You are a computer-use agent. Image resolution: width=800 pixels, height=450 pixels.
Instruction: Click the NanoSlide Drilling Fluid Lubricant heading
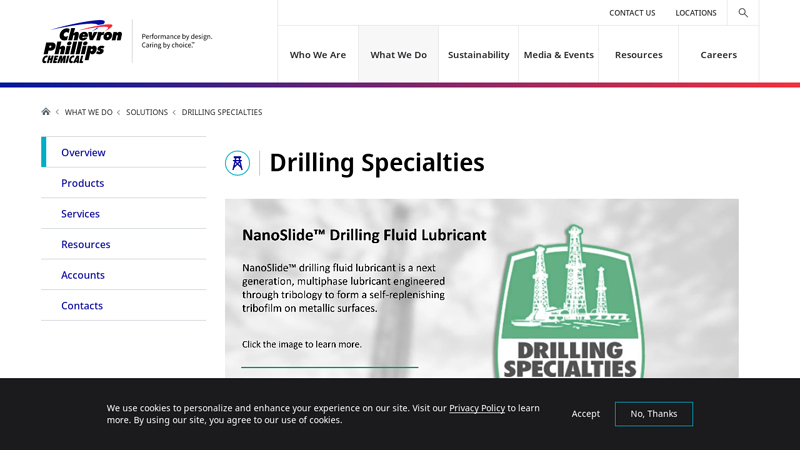pos(364,235)
